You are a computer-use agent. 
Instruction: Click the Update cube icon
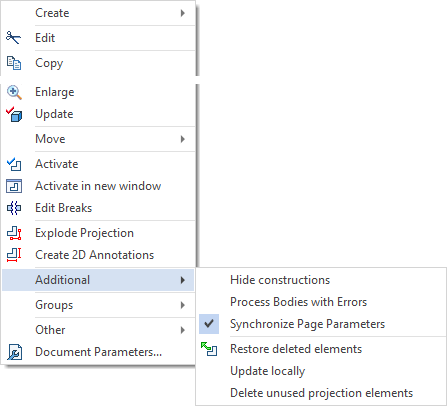tap(14, 114)
